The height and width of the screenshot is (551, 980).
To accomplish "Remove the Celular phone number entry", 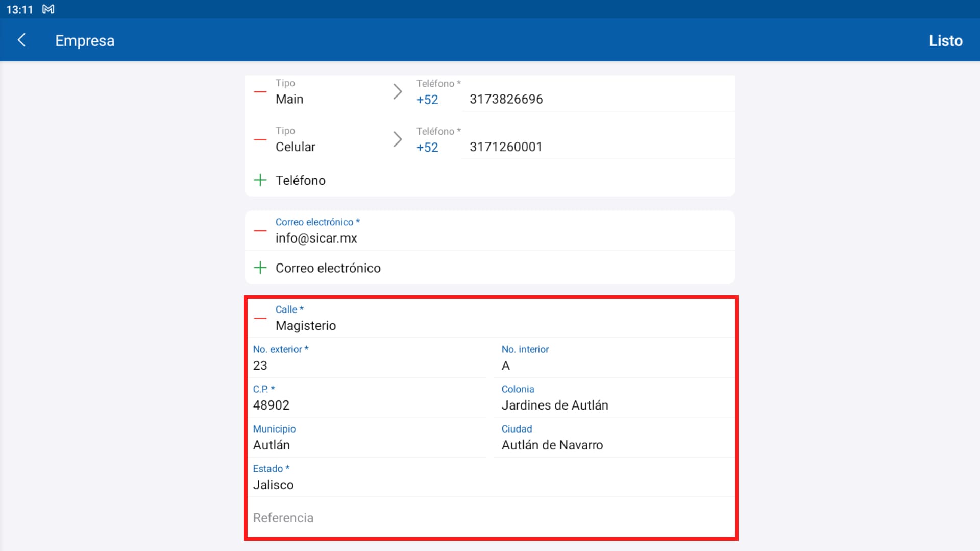I will point(260,139).
